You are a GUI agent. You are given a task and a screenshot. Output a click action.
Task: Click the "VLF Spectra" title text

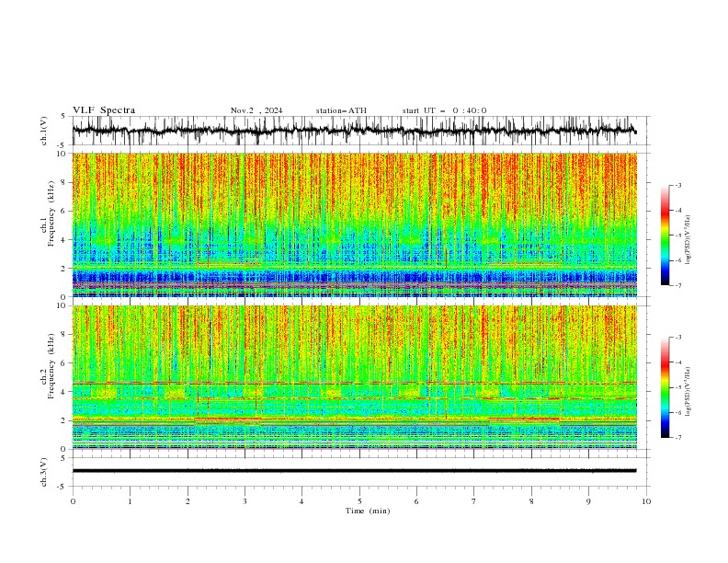pyautogui.click(x=104, y=110)
